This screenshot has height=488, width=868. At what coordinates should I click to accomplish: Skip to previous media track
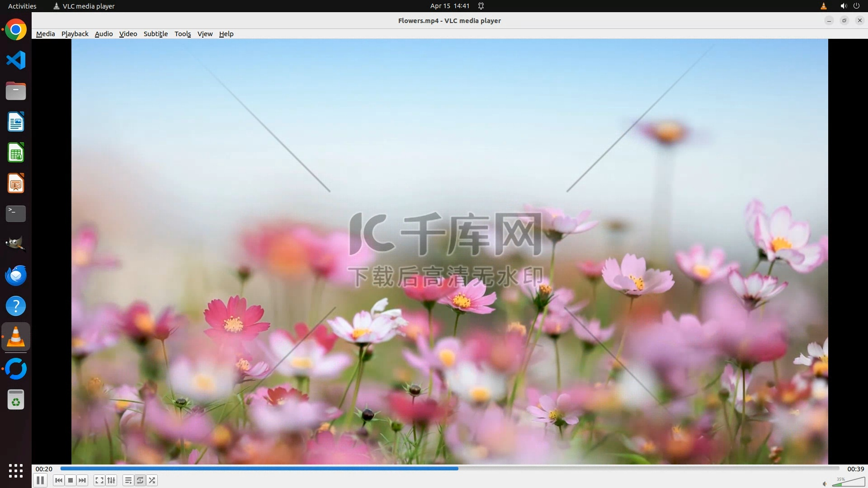(59, 480)
